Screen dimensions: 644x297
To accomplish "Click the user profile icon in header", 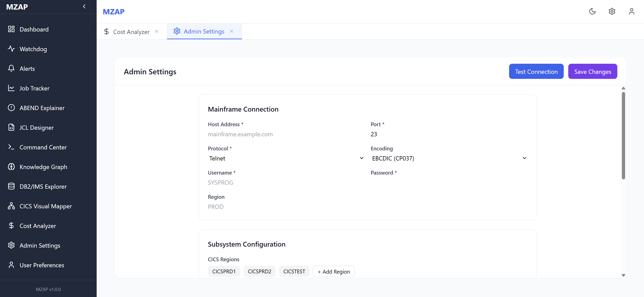I will (x=631, y=11).
